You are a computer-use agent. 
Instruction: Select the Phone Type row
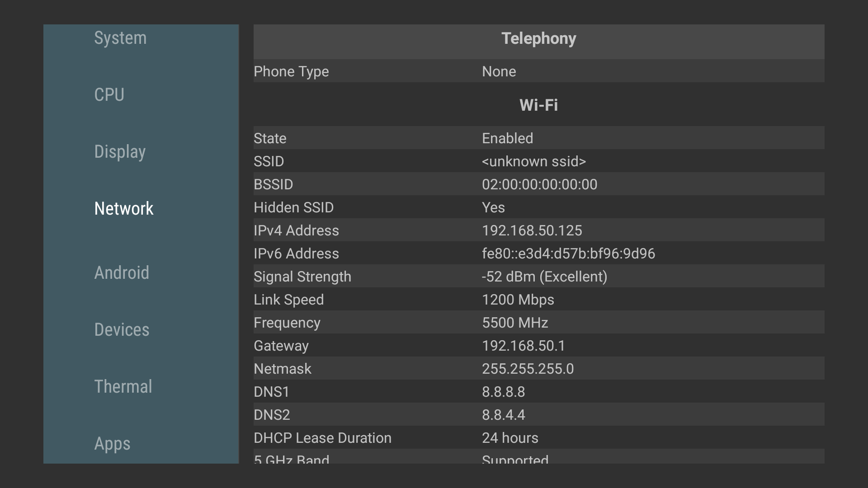tap(539, 71)
